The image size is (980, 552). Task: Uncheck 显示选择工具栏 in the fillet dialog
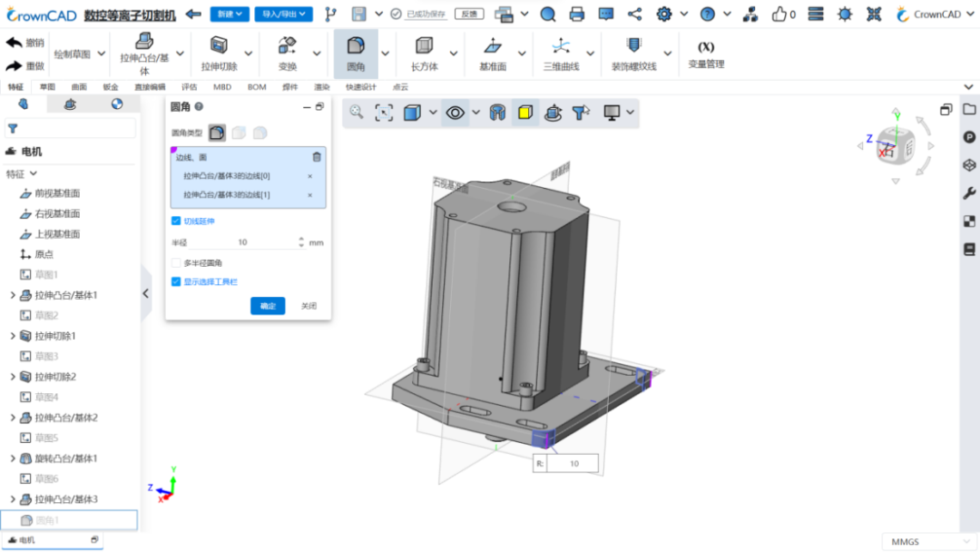pyautogui.click(x=176, y=281)
